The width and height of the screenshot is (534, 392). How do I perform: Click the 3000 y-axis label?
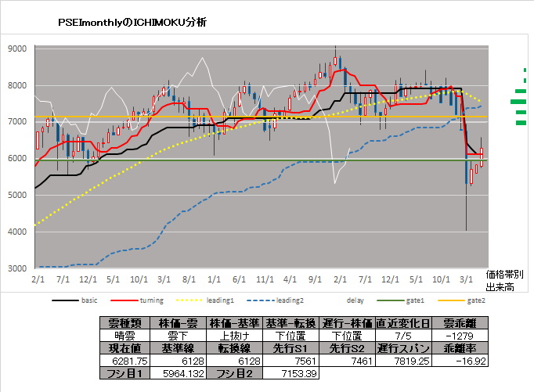tap(17, 268)
